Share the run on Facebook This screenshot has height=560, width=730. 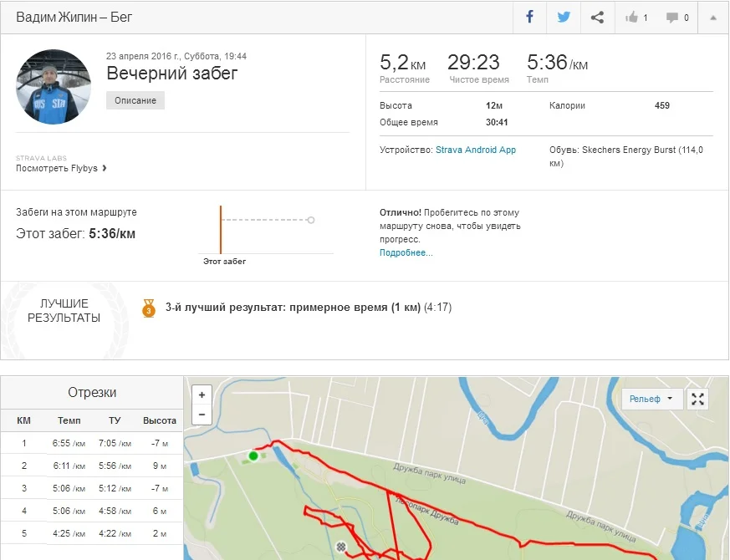(x=529, y=18)
